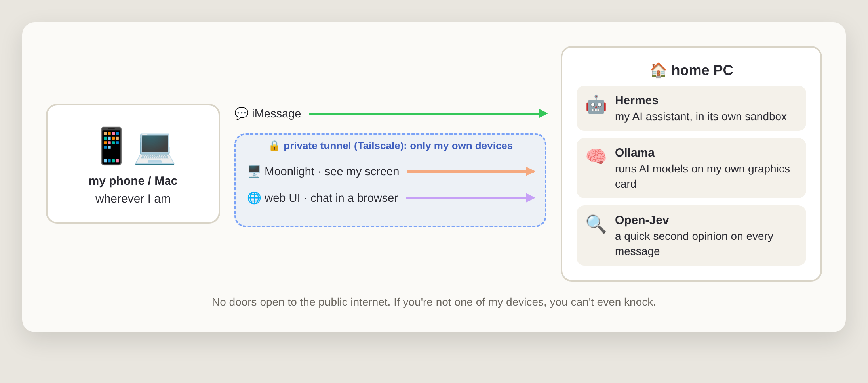Click the Open-Jev magnifying glass icon
The height and width of the screenshot is (383, 868).
[x=596, y=224]
